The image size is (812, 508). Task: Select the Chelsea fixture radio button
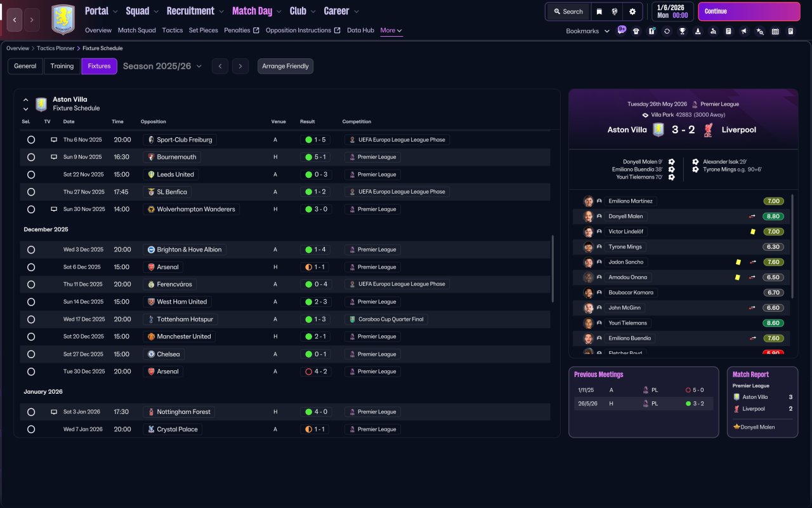31,354
